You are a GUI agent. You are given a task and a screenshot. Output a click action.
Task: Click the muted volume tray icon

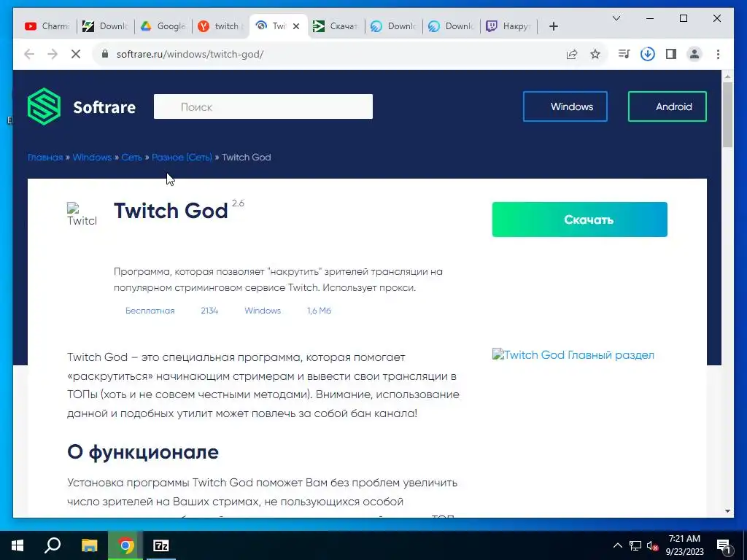(653, 545)
